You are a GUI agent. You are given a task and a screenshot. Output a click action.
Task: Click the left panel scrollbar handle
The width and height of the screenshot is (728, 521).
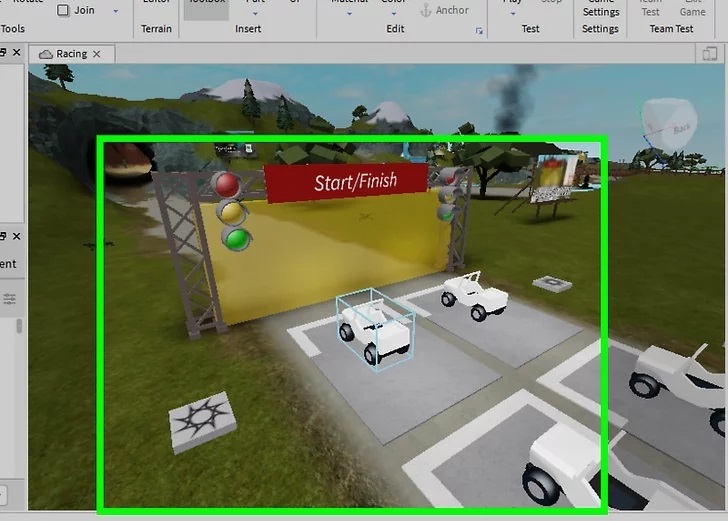(19, 326)
